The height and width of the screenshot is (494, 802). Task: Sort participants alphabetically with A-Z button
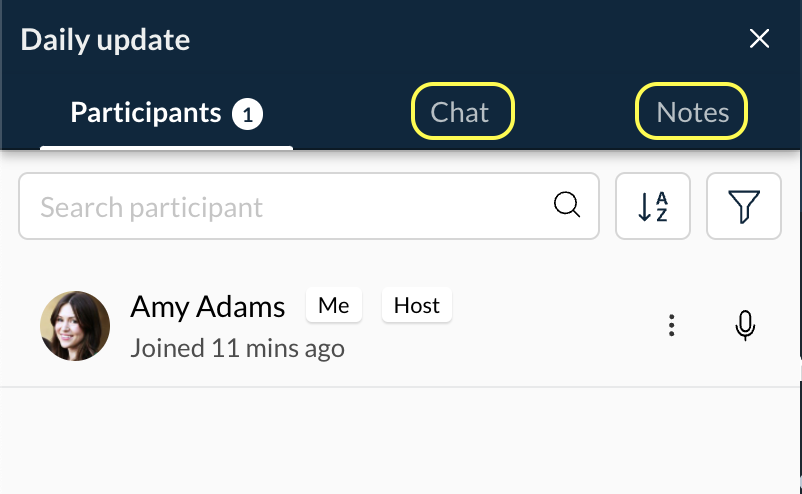click(653, 207)
